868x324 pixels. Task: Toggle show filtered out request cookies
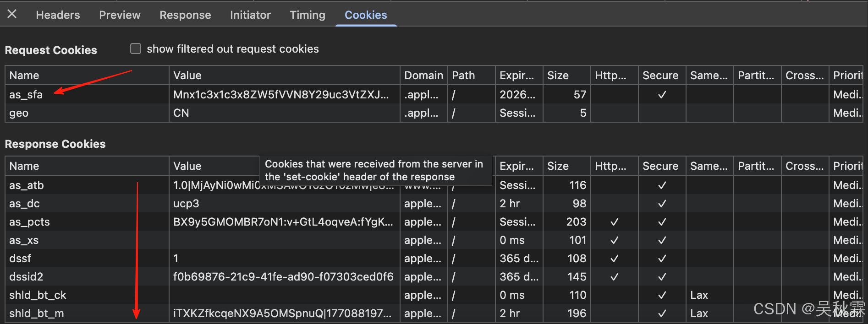tap(136, 49)
